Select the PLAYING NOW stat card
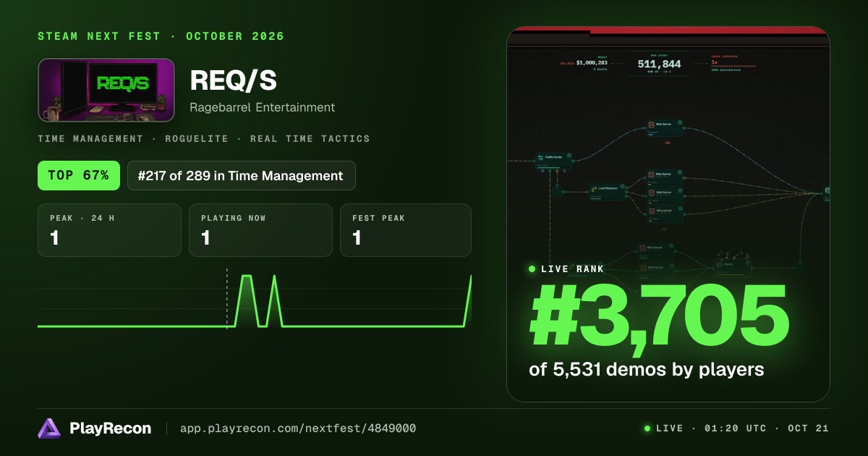 260,230
